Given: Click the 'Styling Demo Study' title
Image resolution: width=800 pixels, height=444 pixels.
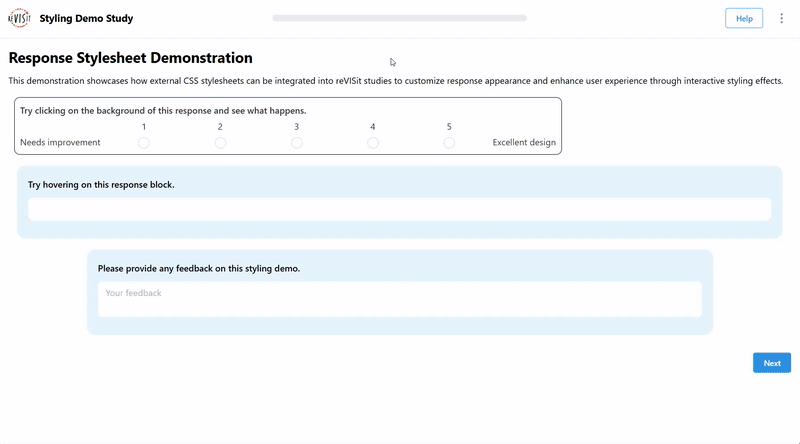Looking at the screenshot, I should (86, 18).
